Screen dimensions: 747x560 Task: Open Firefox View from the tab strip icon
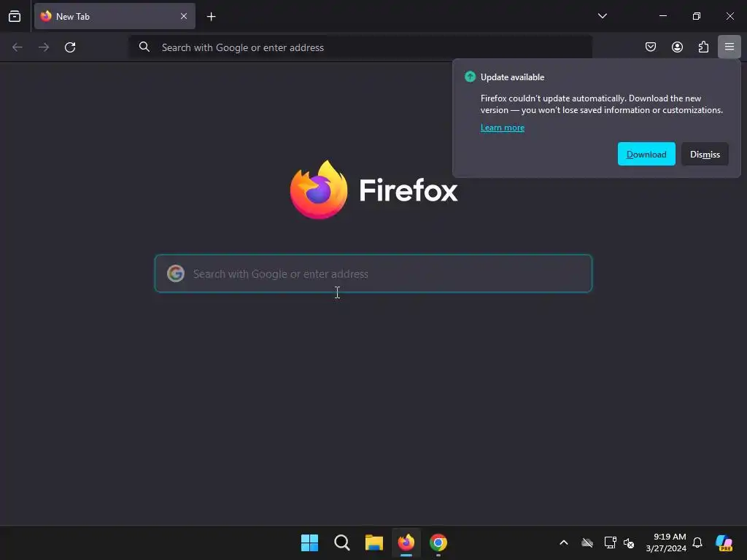(x=15, y=17)
